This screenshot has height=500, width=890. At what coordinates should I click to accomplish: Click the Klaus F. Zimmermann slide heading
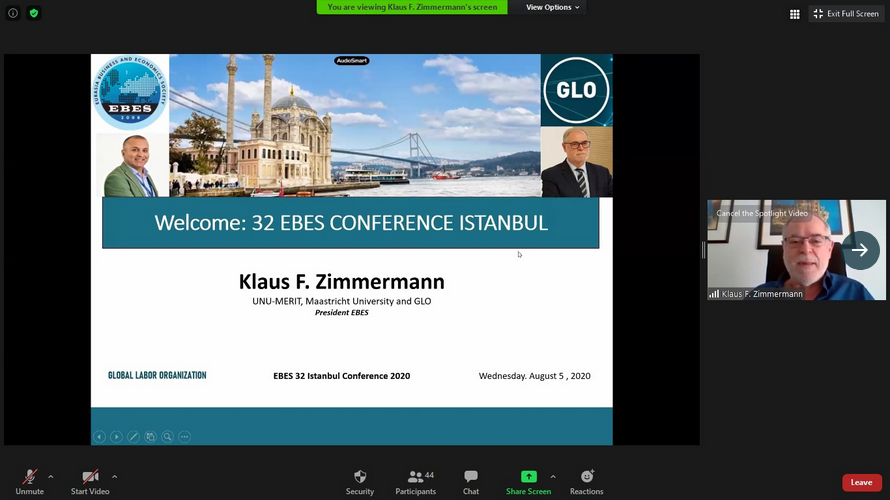(341, 281)
